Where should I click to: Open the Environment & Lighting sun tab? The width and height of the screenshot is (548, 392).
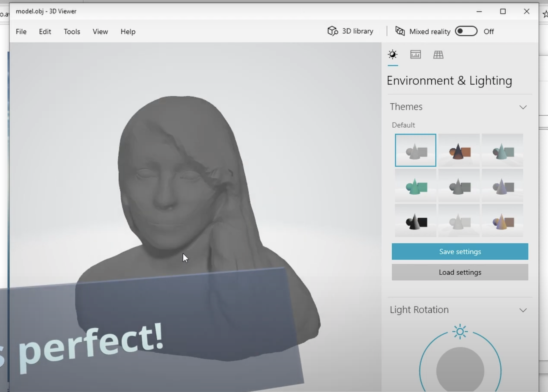tap(393, 55)
